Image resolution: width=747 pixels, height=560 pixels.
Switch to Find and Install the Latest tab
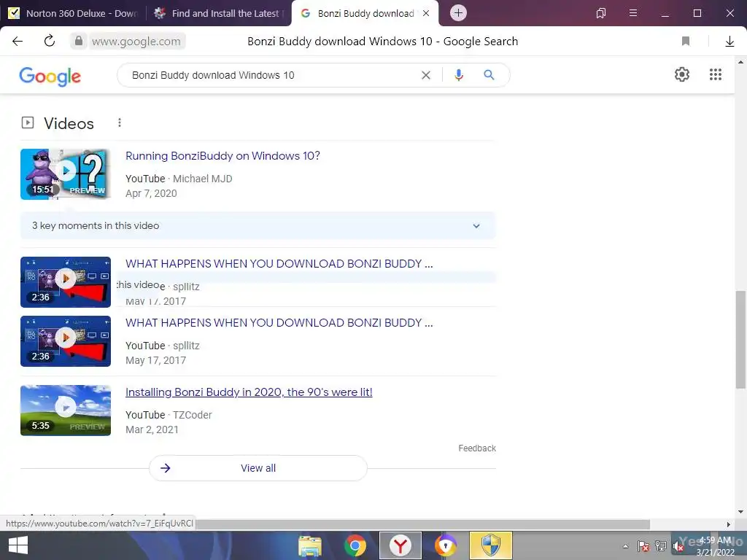[218, 13]
